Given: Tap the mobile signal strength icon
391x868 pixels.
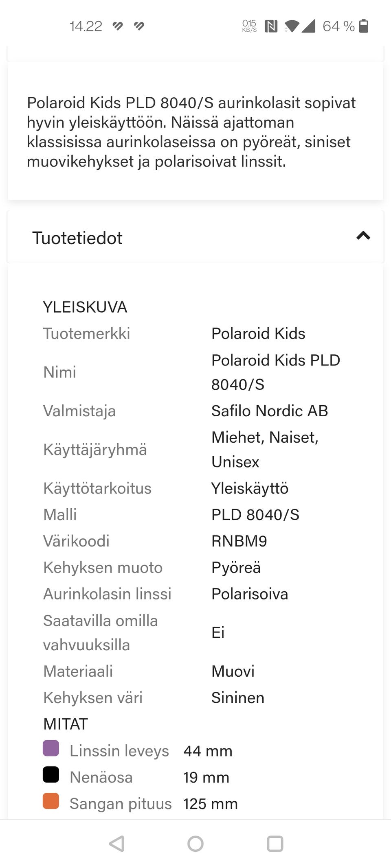Looking at the screenshot, I should click(309, 26).
